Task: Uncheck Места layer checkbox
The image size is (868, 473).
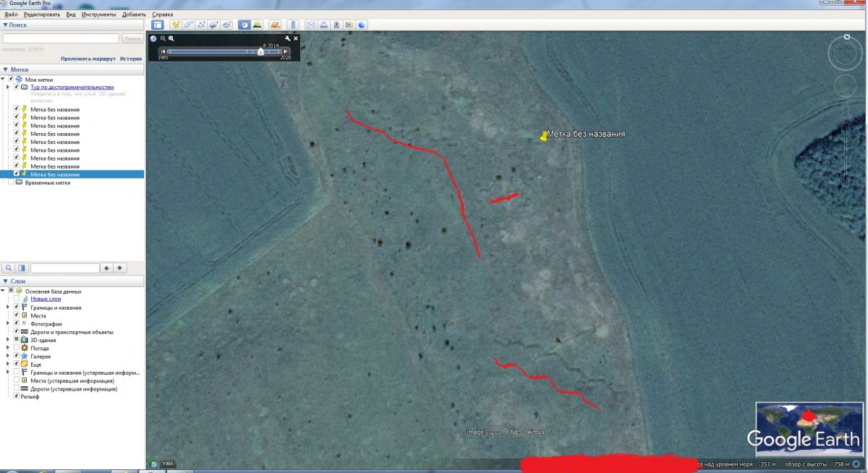Action: [x=16, y=315]
